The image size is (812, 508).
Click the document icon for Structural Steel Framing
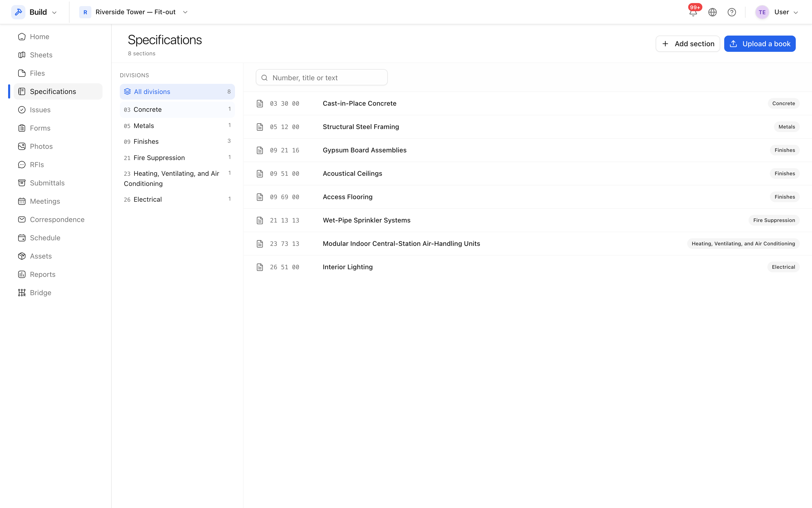click(260, 127)
